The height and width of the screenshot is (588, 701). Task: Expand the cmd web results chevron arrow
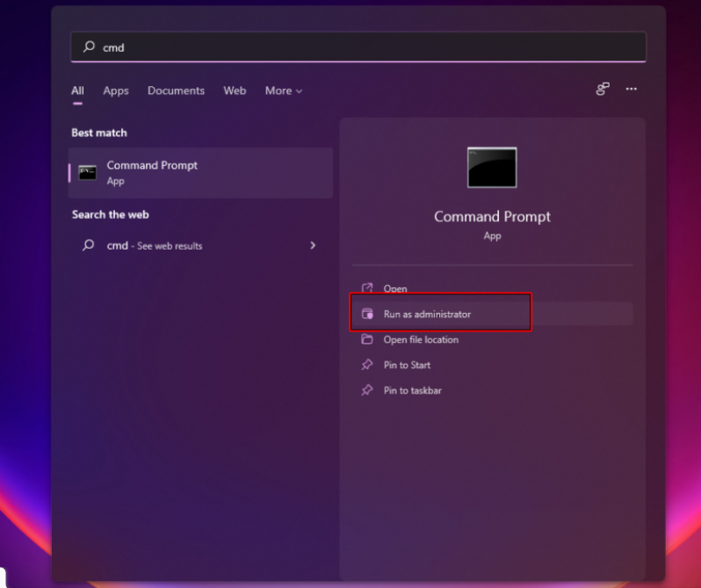[x=313, y=245]
